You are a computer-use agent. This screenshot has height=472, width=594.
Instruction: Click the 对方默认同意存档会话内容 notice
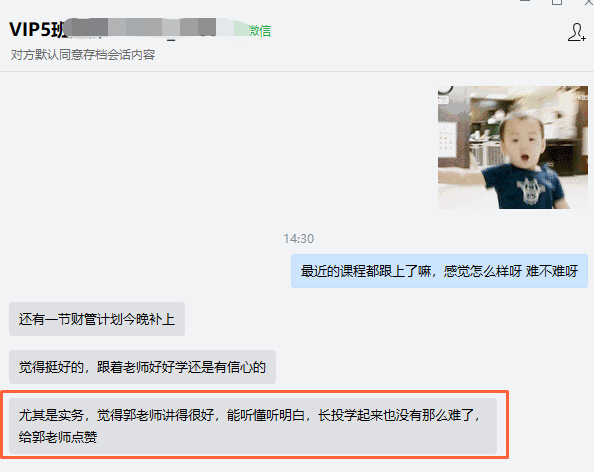point(83,55)
